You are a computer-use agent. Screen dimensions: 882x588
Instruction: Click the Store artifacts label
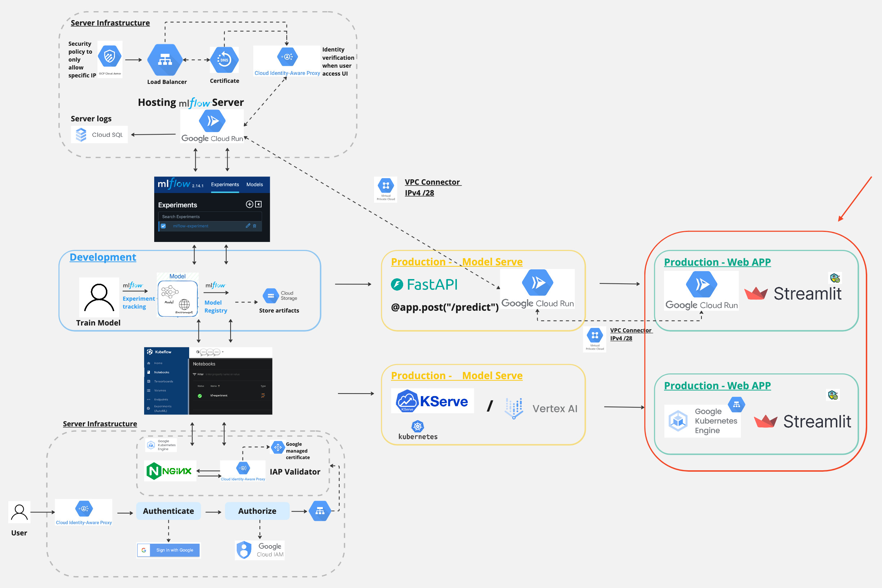pyautogui.click(x=279, y=310)
